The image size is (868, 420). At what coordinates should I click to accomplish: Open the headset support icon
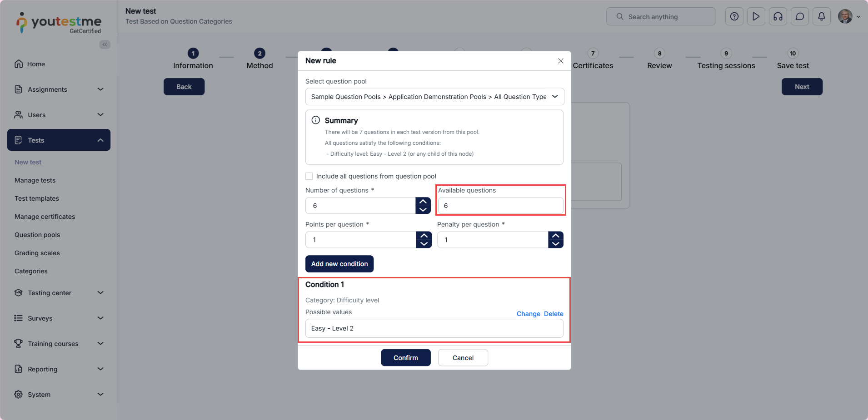click(778, 17)
